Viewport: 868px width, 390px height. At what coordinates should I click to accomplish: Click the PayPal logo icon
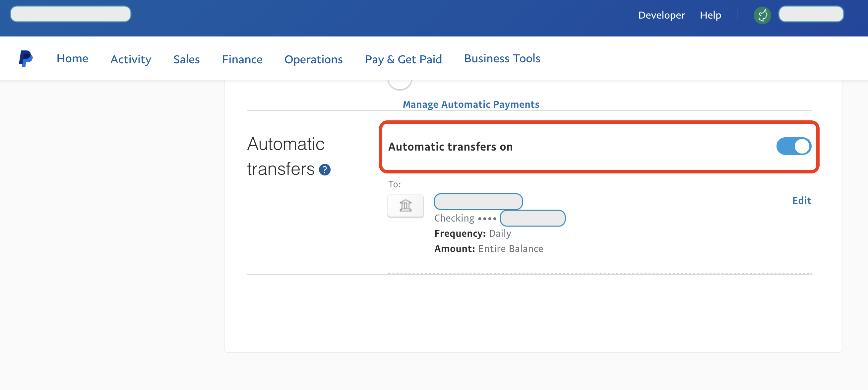(26, 59)
